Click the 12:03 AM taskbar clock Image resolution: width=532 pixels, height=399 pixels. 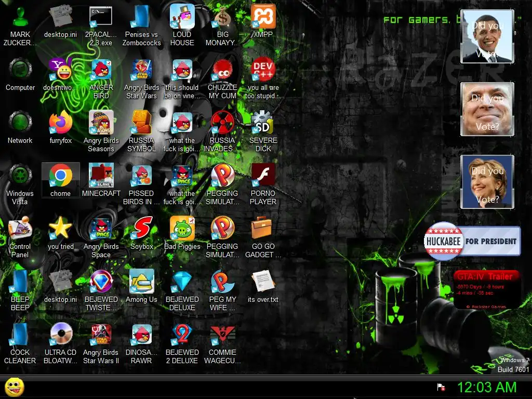487,387
